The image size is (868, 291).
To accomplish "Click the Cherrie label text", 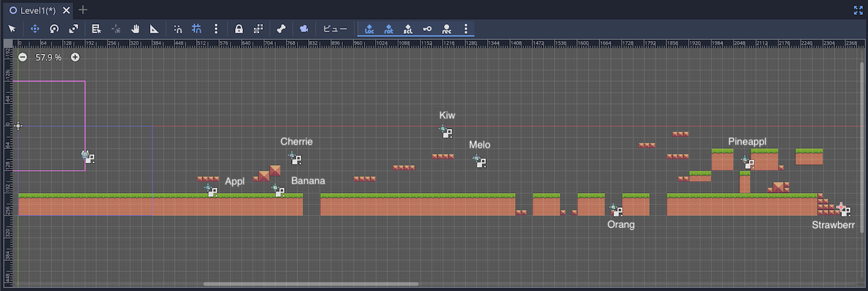I will coord(296,141).
